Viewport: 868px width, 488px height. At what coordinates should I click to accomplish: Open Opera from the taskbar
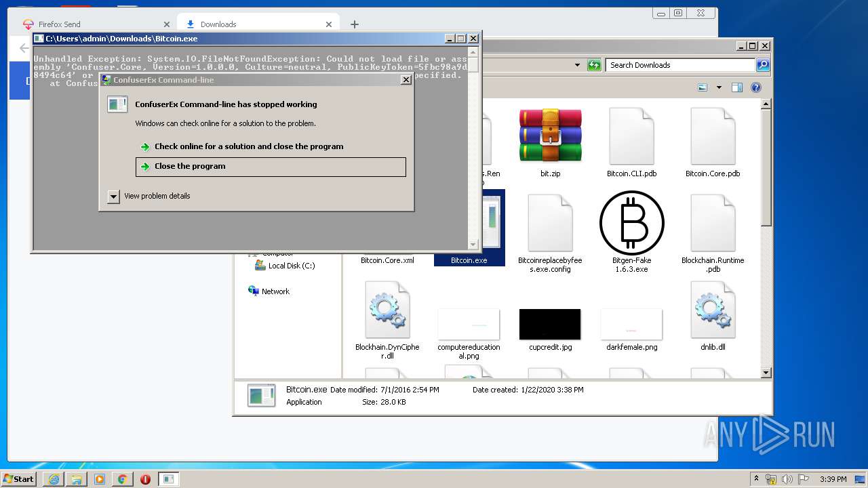(x=145, y=479)
